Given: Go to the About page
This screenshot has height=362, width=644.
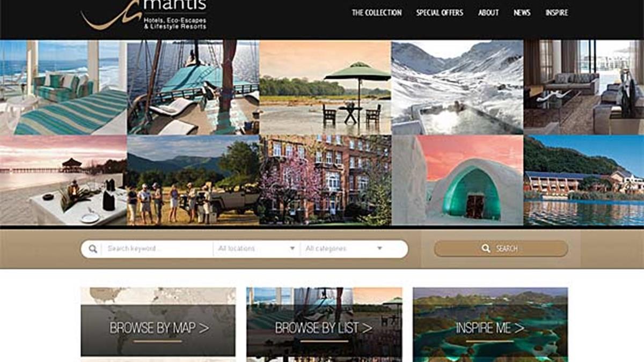Looking at the screenshot, I should 488,12.
